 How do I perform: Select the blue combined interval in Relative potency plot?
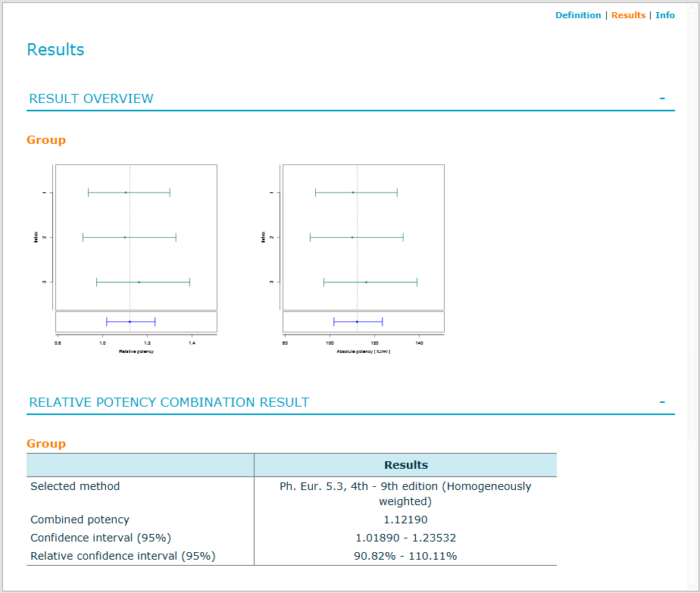tap(130, 322)
